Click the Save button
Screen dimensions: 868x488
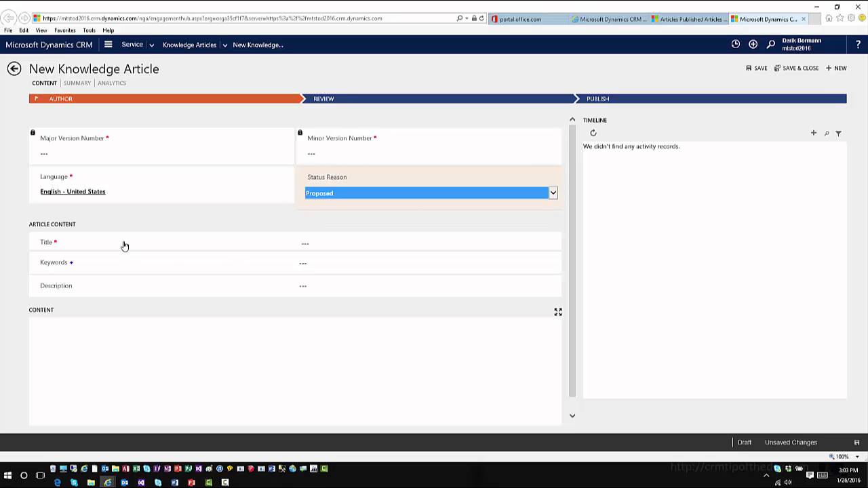757,68
